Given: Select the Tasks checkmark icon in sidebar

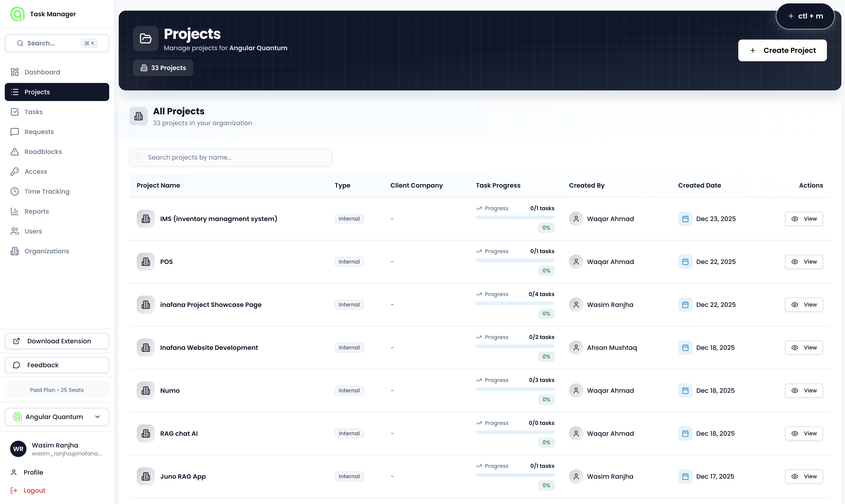Looking at the screenshot, I should [15, 112].
